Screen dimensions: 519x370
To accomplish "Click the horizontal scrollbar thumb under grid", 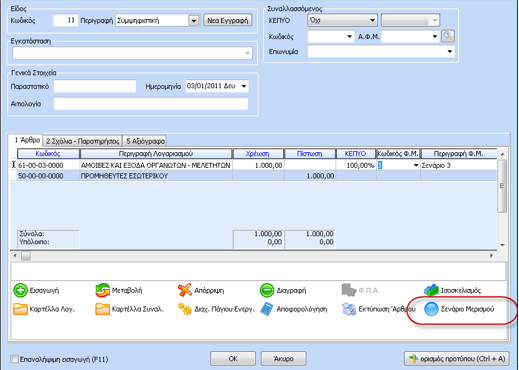I will coord(26,256).
